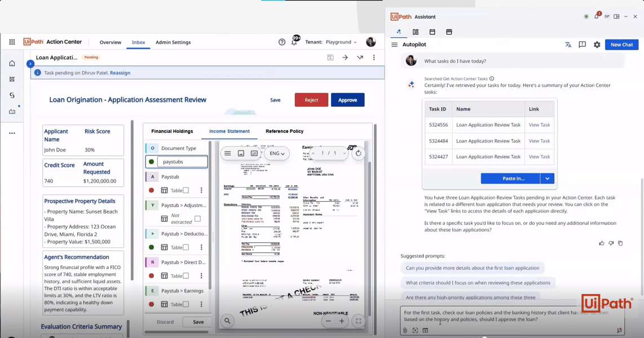Image resolution: width=644 pixels, height=338 pixels.
Task: Go to the Home icon in left sidebar
Action: coord(12,63)
